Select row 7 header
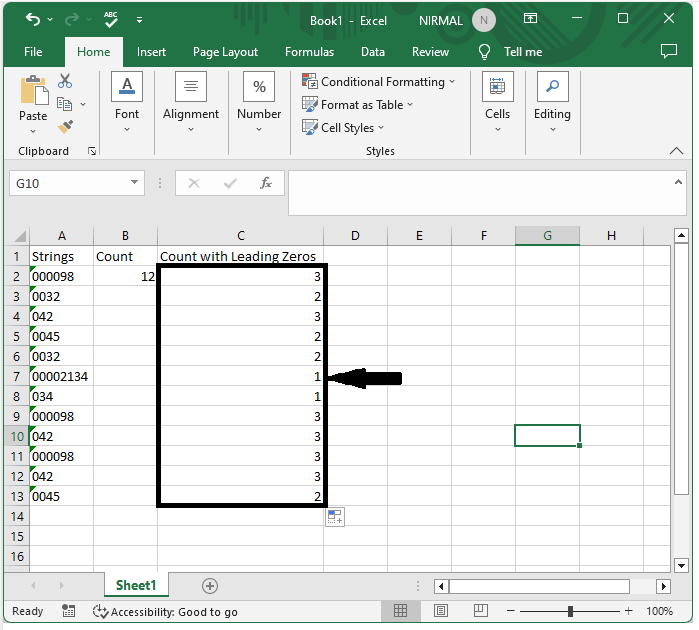The image size is (699, 630). tap(16, 377)
